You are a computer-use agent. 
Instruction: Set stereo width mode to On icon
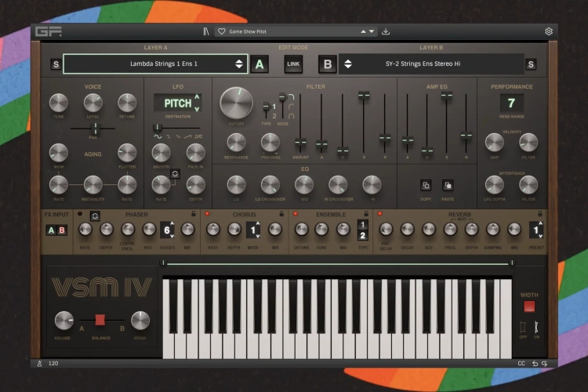536,327
